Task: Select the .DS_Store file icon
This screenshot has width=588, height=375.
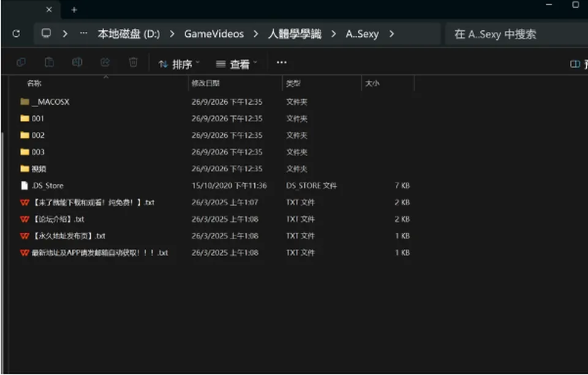Action: click(x=24, y=186)
